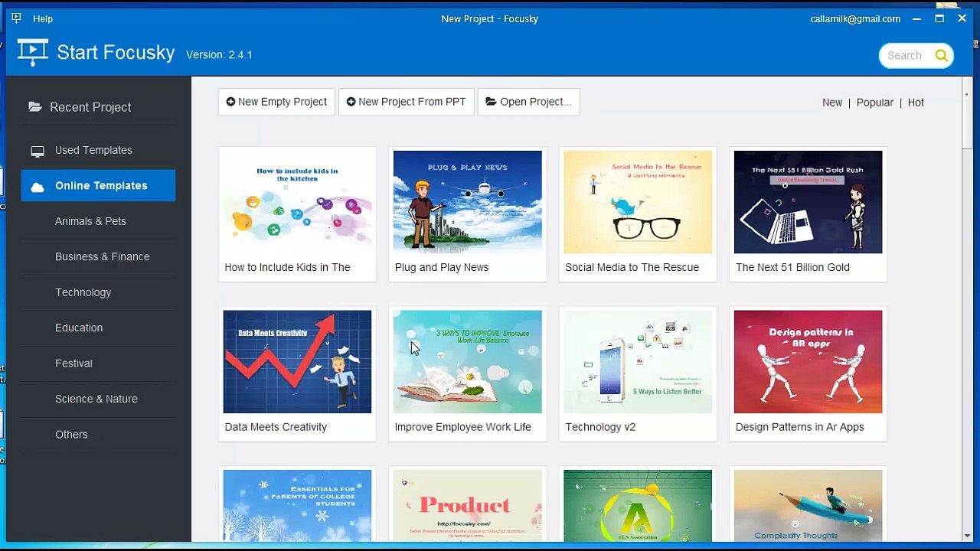Viewport: 980px width, 551px height.
Task: Create a New Empty Project
Action: (276, 102)
